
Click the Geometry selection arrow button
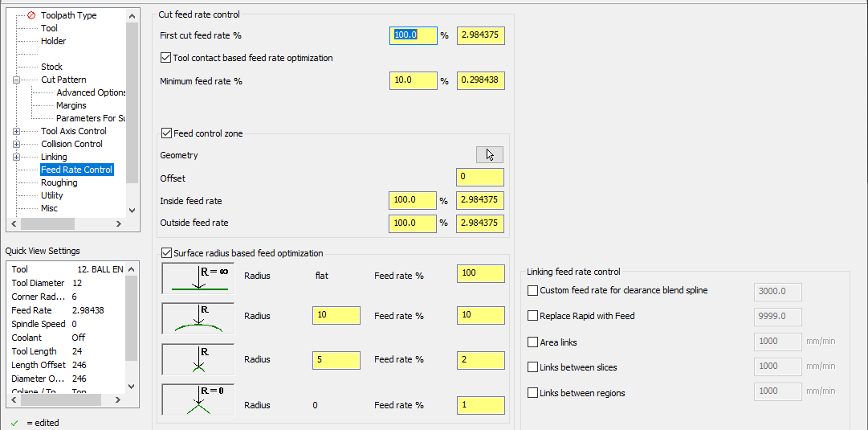click(490, 155)
